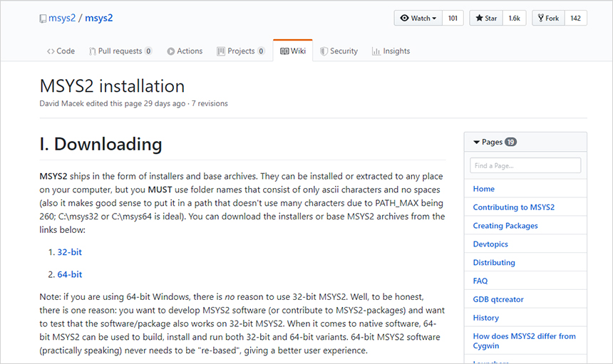Screen dimensions: 613x364
Task: Click the repository book icon beside msys2
Action: [43, 19]
